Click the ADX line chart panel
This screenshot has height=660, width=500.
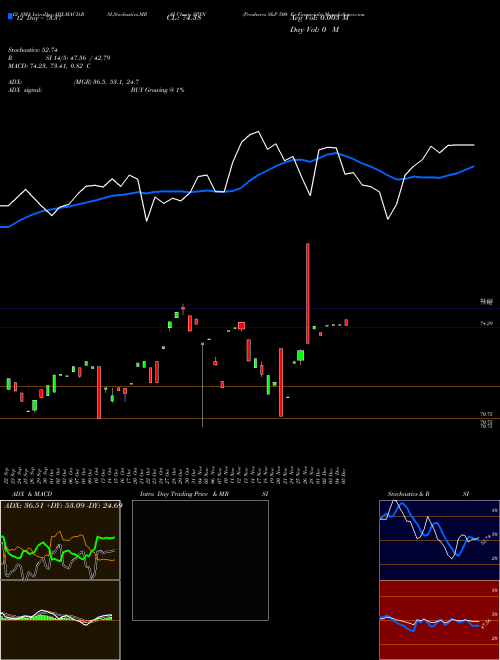(60, 540)
